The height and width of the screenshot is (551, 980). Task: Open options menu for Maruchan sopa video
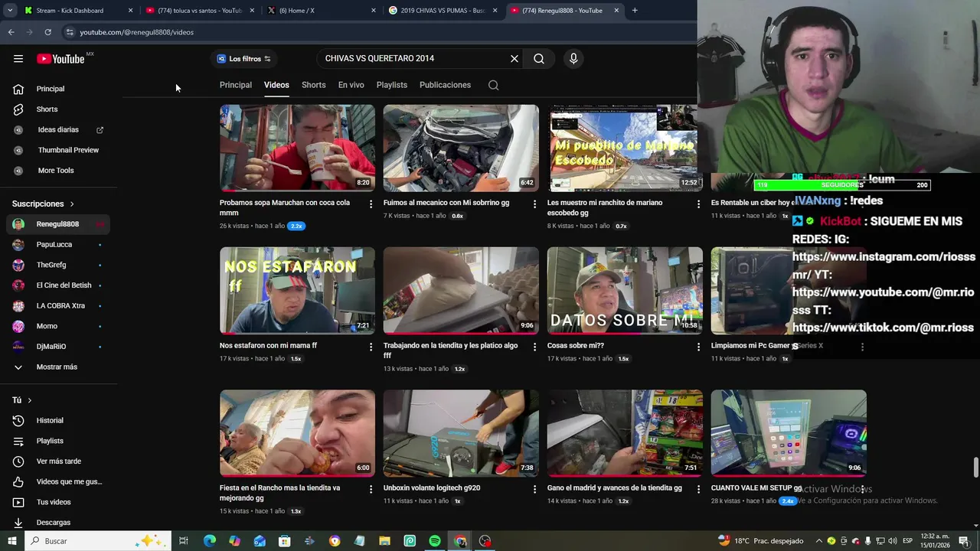tap(371, 204)
